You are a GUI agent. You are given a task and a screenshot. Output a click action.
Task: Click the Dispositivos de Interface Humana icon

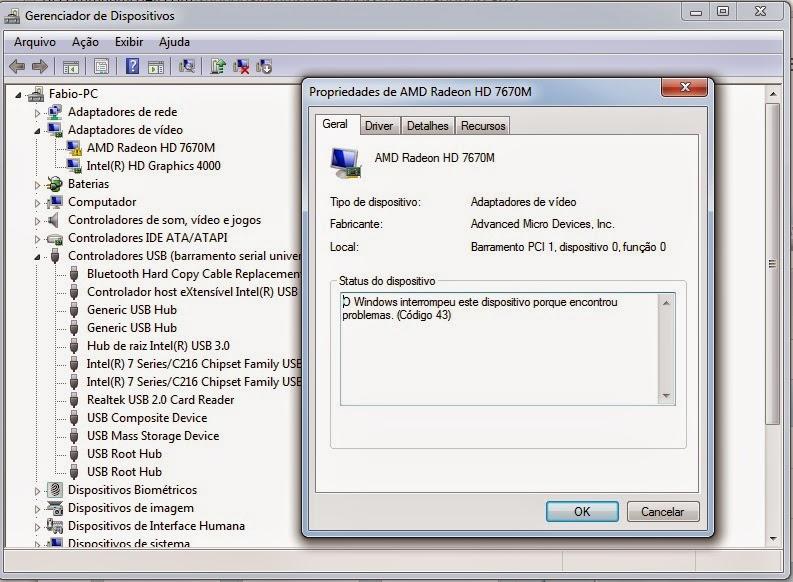(54, 526)
